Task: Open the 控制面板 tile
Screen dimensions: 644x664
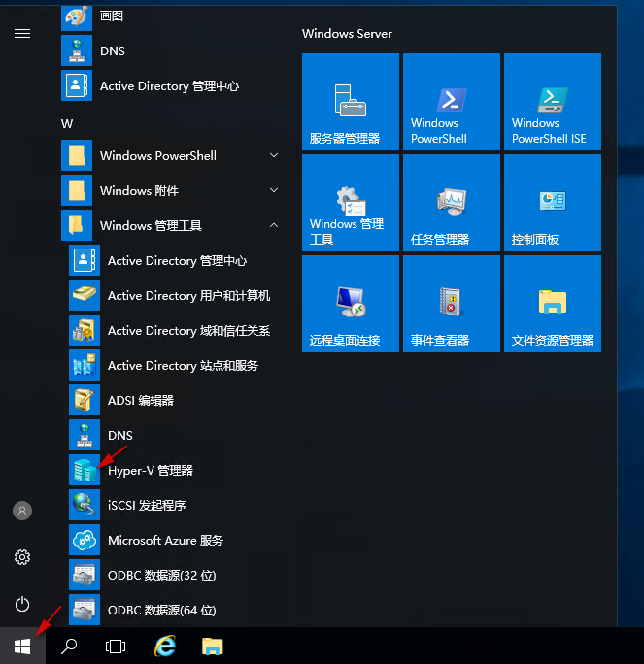Action: click(x=553, y=203)
